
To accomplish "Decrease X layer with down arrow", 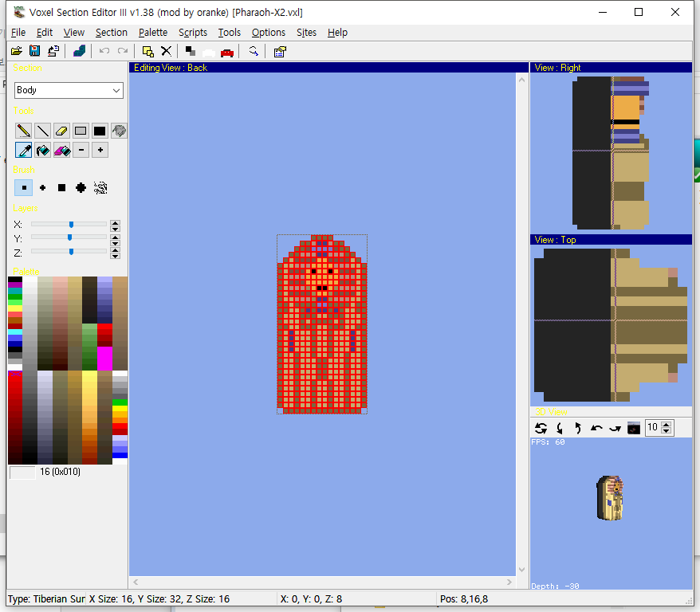I will (115, 229).
